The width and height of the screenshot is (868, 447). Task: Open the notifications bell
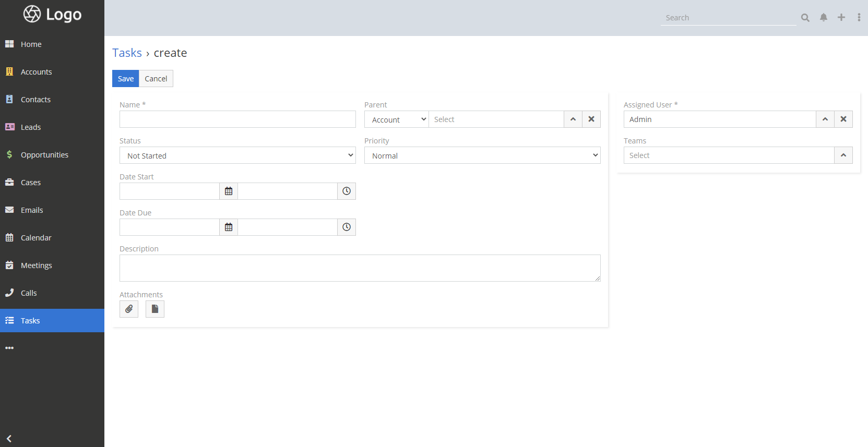click(824, 18)
